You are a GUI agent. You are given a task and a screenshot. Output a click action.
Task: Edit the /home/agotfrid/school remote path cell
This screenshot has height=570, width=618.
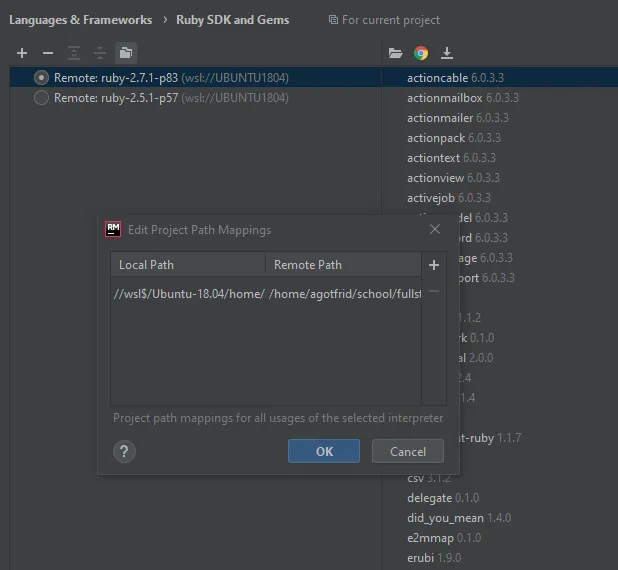(x=344, y=294)
